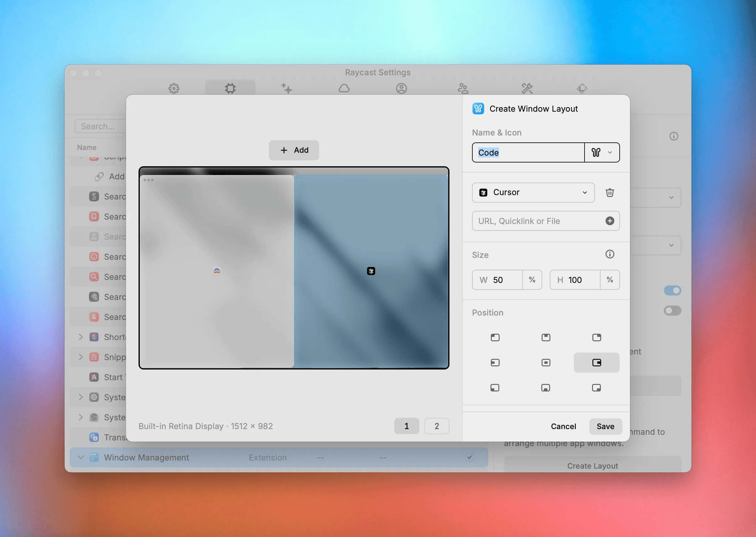Select the top-center position icon
This screenshot has height=537, width=756.
[546, 337]
